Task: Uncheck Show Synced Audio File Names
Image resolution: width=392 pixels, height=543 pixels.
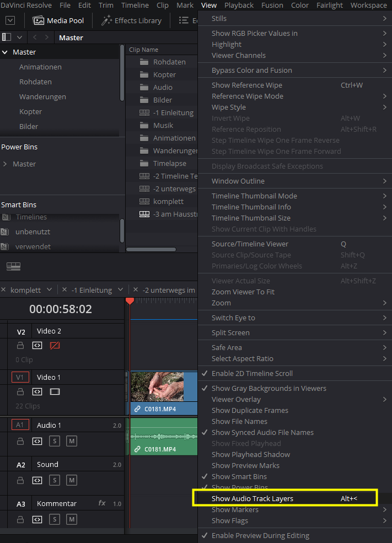Action: pyautogui.click(x=295, y=433)
